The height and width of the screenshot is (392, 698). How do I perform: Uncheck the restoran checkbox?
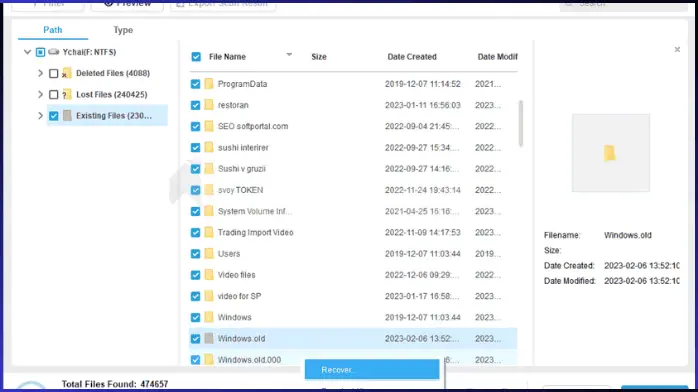click(195, 105)
